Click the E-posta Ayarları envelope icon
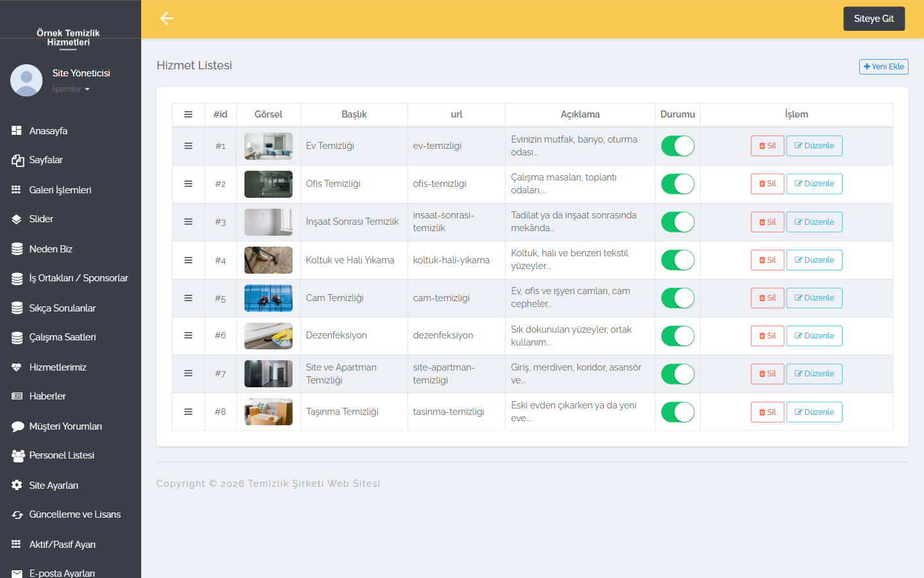The height and width of the screenshot is (578, 924). pyautogui.click(x=17, y=574)
